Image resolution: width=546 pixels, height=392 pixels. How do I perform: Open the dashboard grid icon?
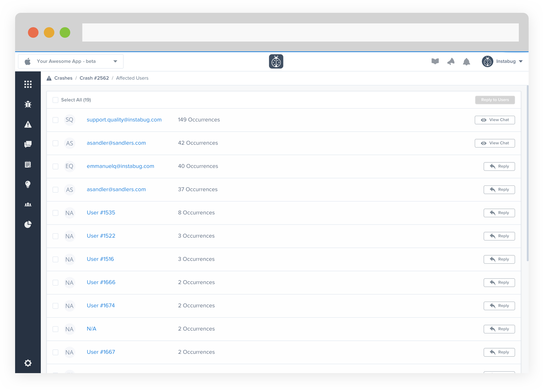coord(28,84)
